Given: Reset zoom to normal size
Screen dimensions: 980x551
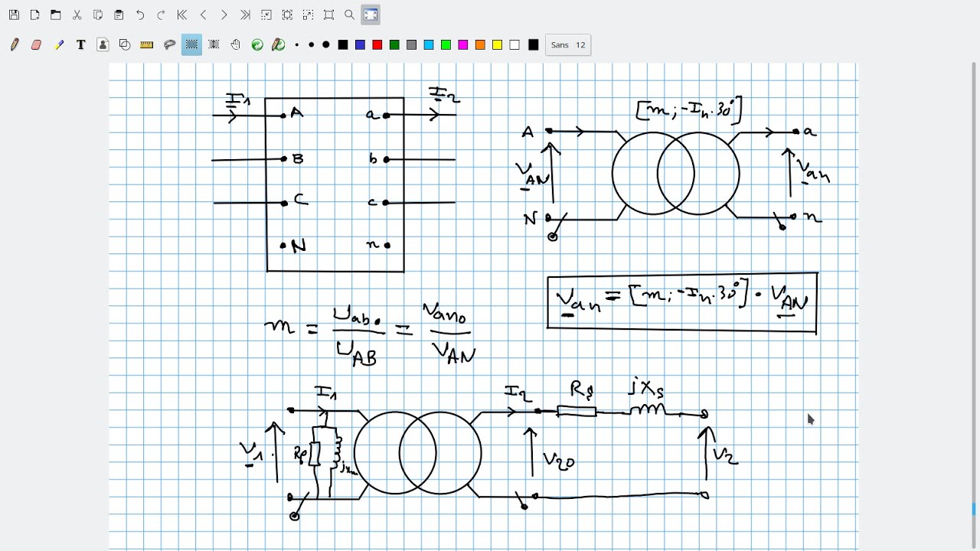Looking at the screenshot, I should pyautogui.click(x=328, y=15).
